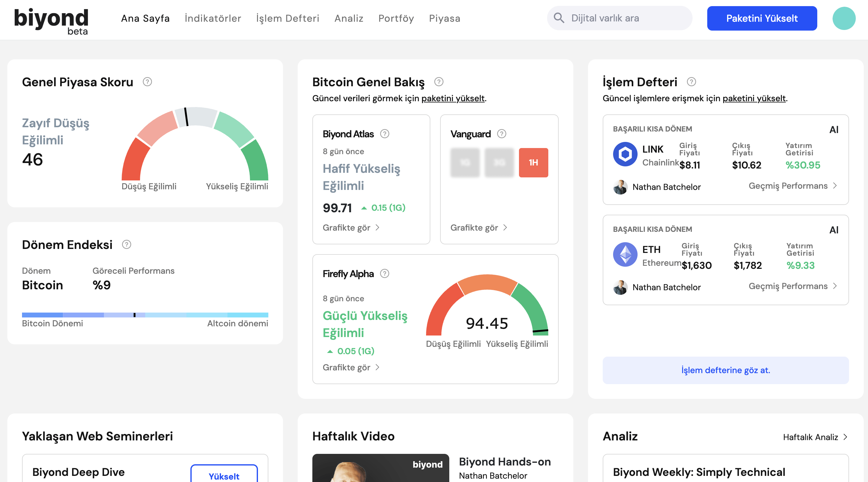Image resolution: width=868 pixels, height=482 pixels.
Task: Click the Paketini Yükselt button
Action: tap(762, 19)
